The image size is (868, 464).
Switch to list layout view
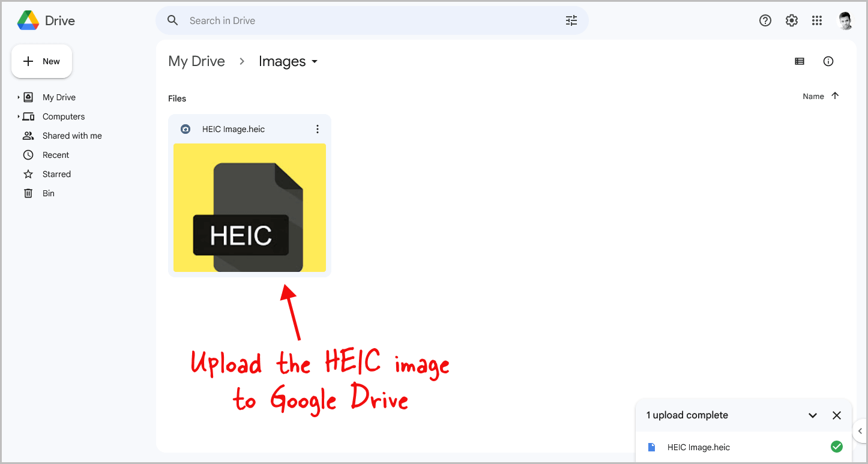click(x=799, y=61)
